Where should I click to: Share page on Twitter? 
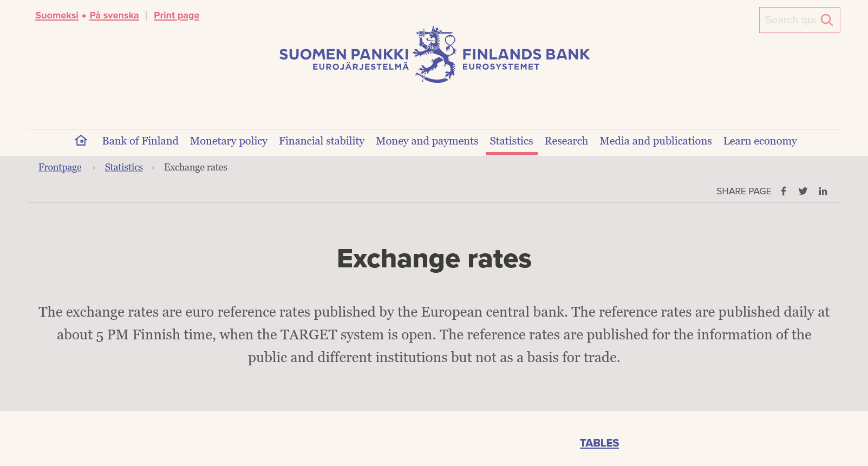point(803,191)
